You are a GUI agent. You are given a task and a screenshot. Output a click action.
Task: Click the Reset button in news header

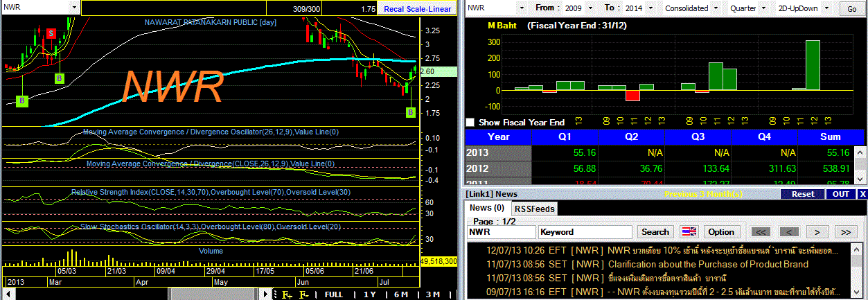pos(803,194)
